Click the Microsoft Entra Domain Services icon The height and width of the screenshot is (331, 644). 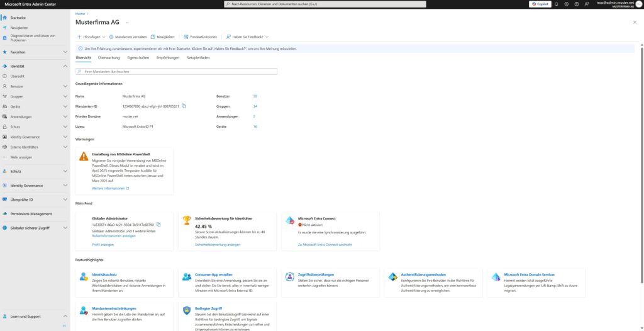[x=496, y=277]
